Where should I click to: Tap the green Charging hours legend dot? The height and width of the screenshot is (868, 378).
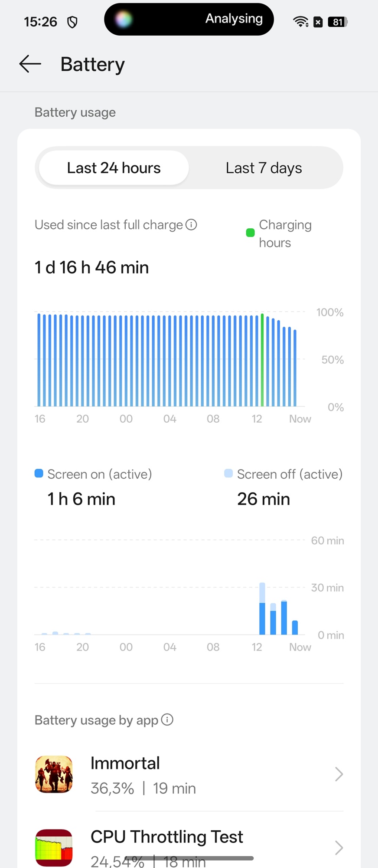tap(250, 233)
